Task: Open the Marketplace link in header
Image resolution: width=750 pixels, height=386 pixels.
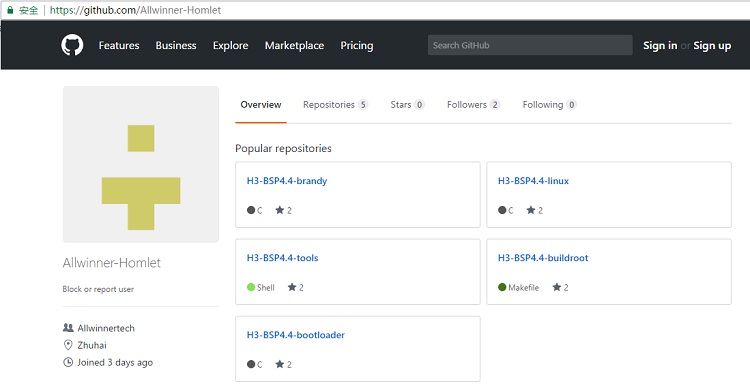Action: [x=295, y=45]
